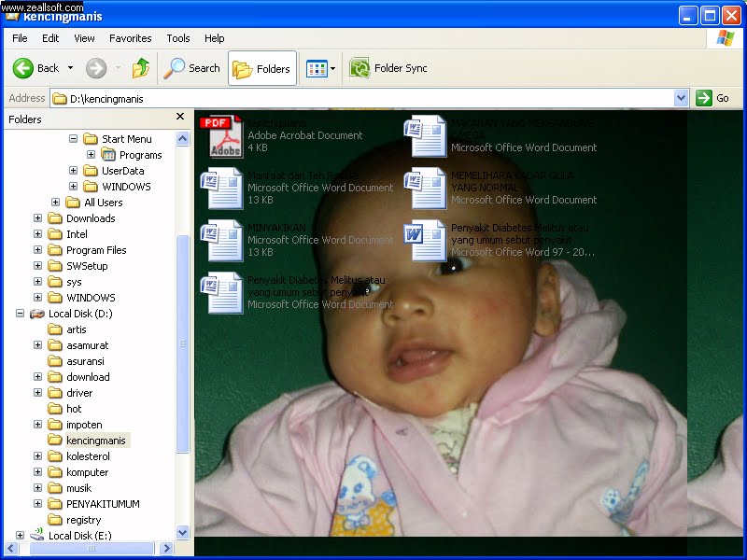Open the Address bar dropdown
The width and height of the screenshot is (747, 560).
[681, 97]
